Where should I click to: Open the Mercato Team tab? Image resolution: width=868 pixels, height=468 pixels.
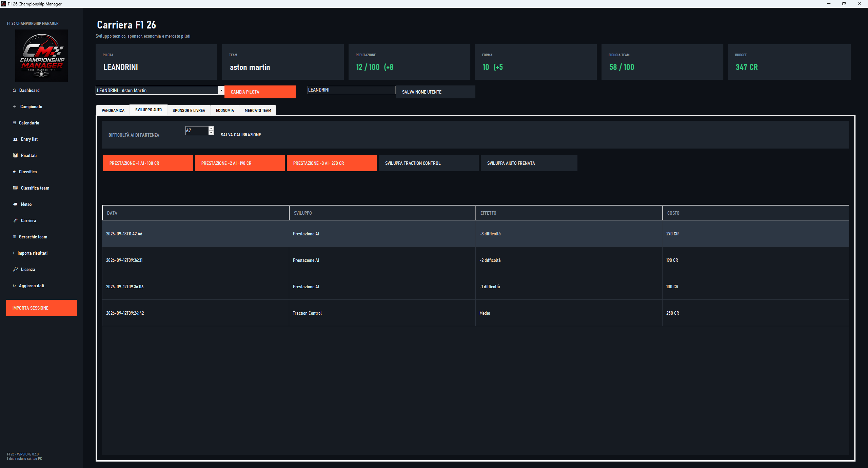258,110
